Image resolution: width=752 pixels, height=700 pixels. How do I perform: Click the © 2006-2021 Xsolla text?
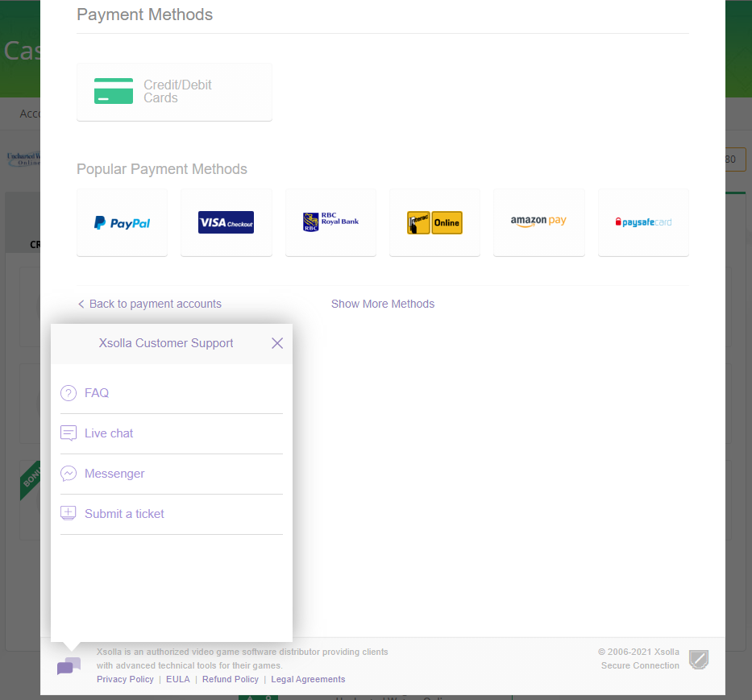tap(638, 652)
